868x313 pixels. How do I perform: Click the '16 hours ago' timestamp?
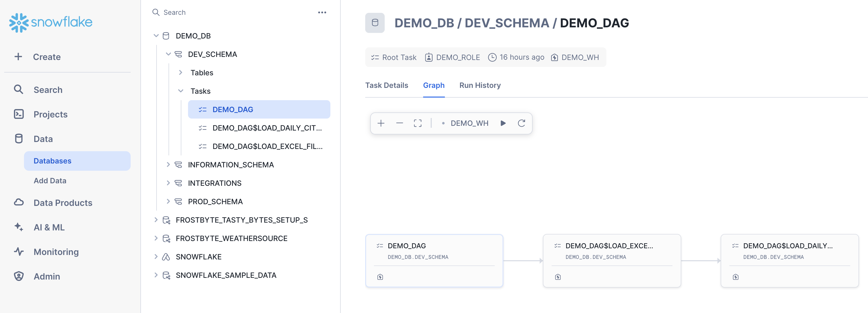pos(522,57)
